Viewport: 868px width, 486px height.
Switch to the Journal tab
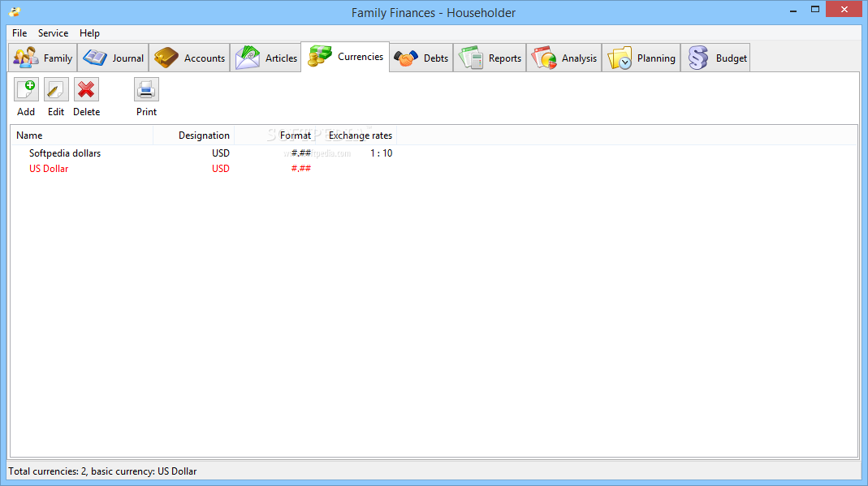point(113,58)
